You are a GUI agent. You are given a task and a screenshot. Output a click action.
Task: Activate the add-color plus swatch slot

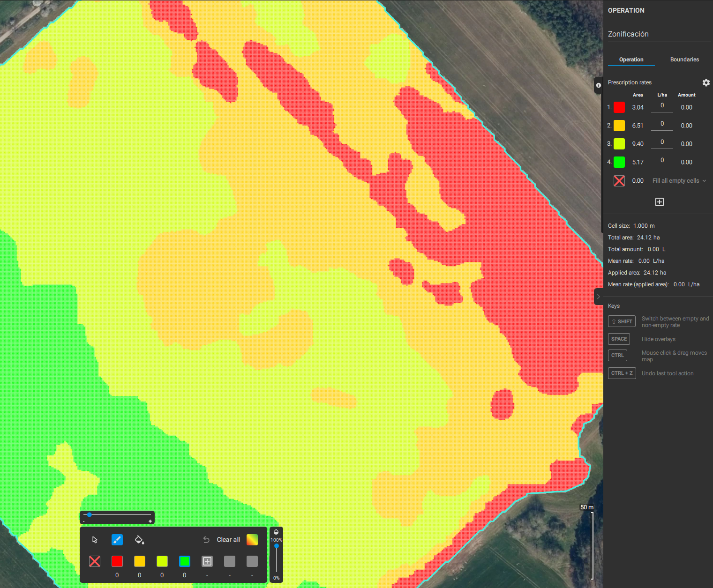click(207, 561)
